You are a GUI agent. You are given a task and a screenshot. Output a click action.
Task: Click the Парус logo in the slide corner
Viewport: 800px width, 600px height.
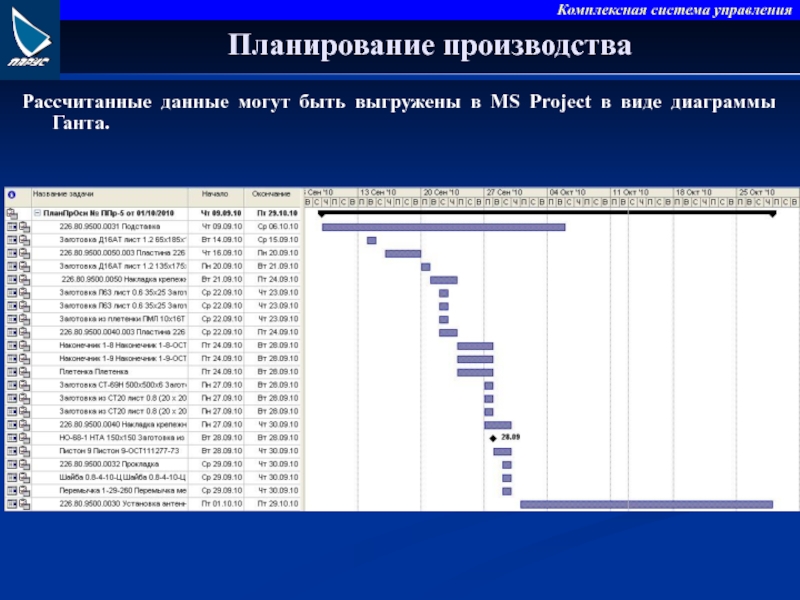click(30, 38)
